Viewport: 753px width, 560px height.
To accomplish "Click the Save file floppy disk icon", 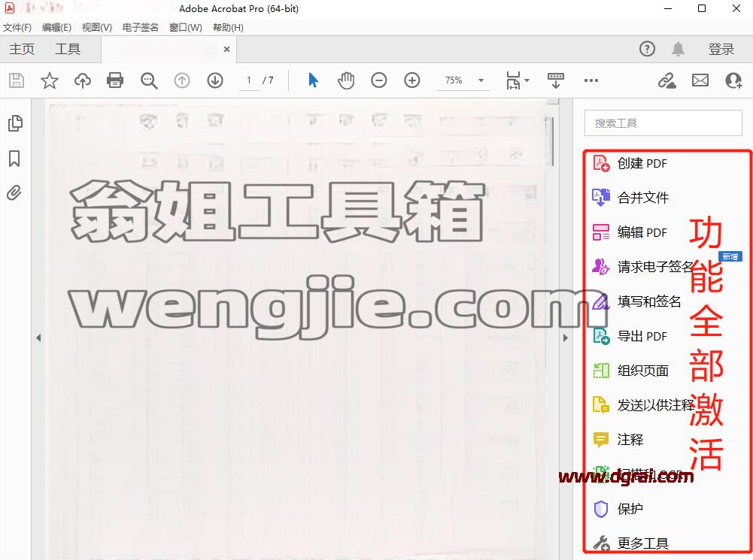I will pyautogui.click(x=17, y=80).
